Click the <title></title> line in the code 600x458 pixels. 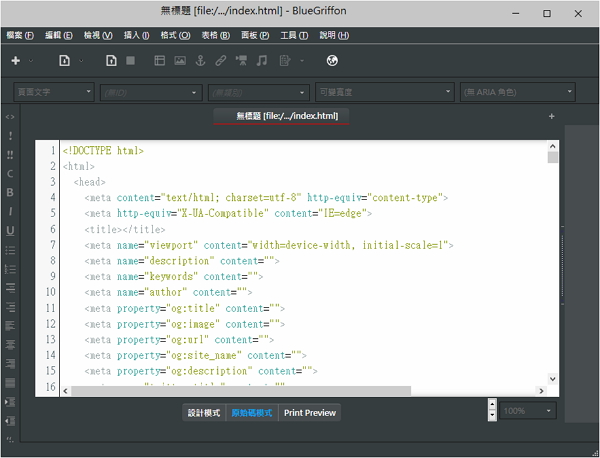click(125, 230)
